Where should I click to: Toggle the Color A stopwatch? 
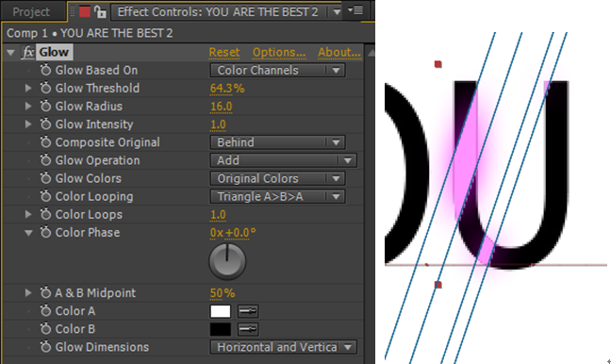[45, 310]
